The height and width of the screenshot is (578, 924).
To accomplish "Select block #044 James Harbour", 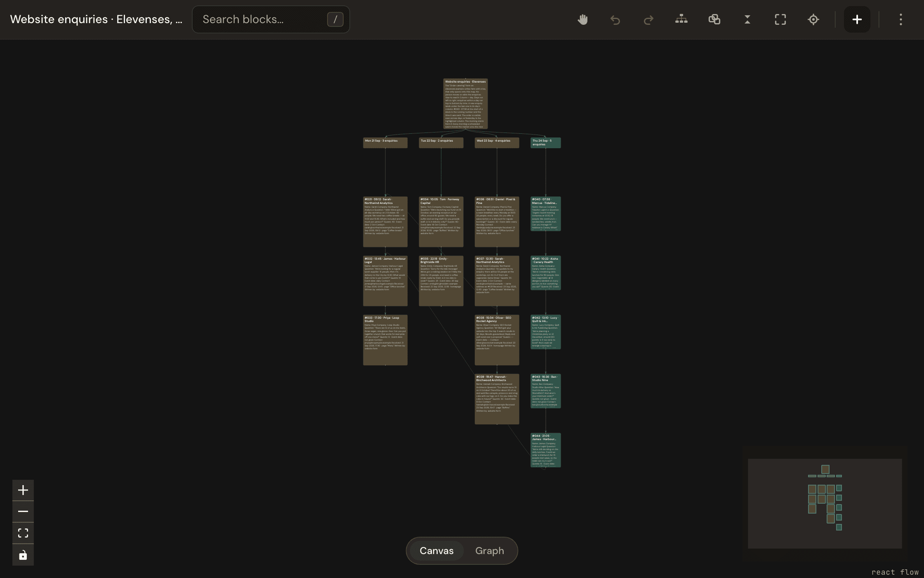I will pos(545,450).
